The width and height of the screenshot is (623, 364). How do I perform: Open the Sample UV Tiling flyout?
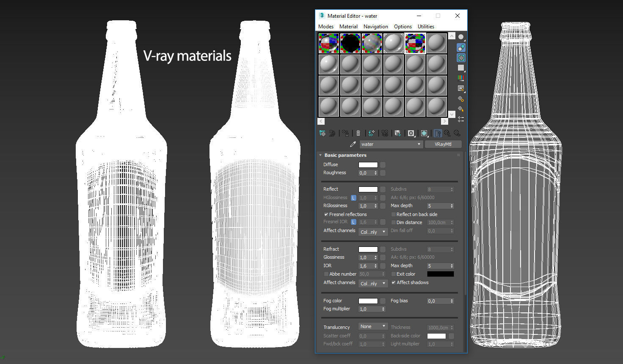click(461, 68)
